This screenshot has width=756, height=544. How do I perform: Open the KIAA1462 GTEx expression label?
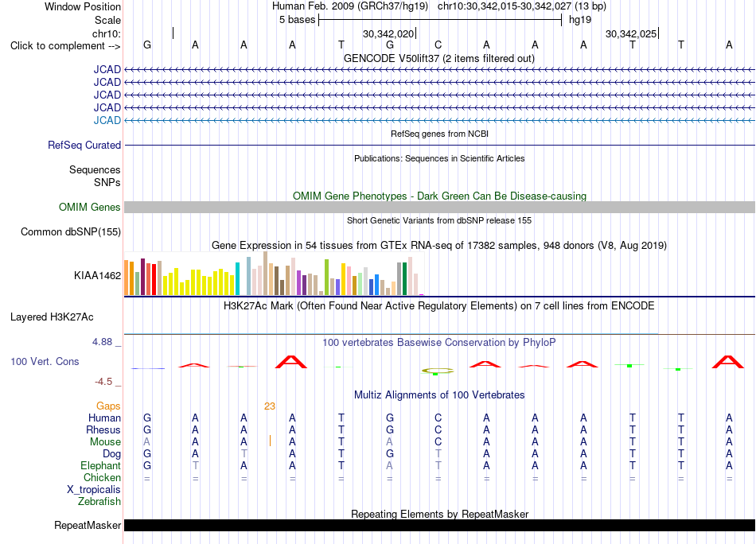click(97, 276)
